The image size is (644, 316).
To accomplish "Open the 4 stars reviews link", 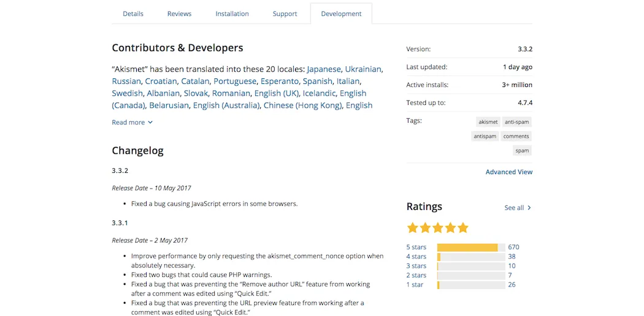I will click(416, 257).
